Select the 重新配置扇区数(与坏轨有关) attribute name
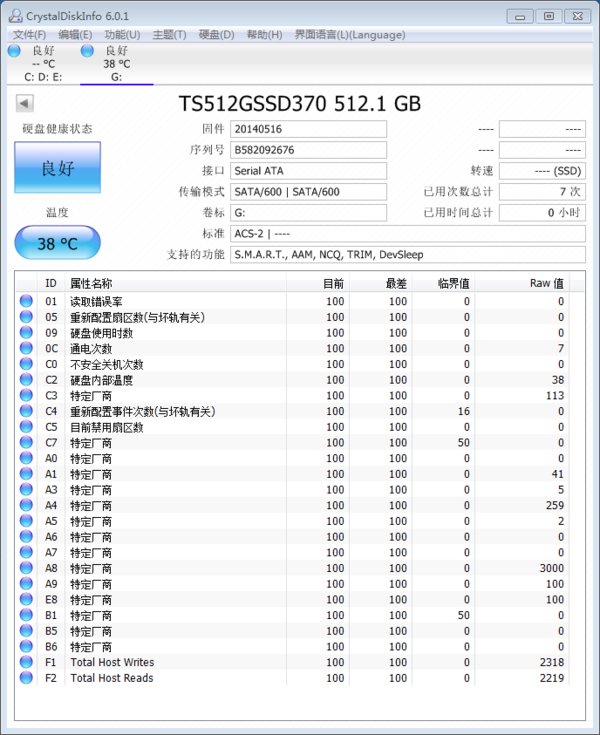 coord(137,317)
